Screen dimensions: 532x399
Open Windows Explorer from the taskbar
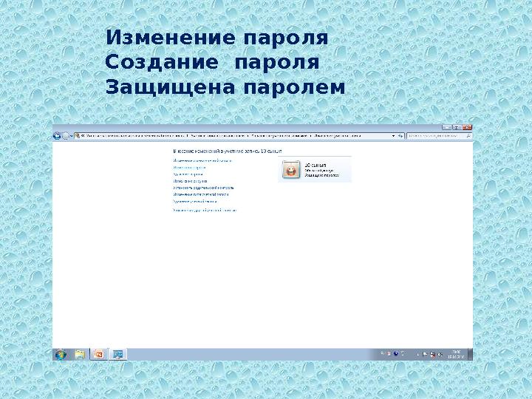80,355
